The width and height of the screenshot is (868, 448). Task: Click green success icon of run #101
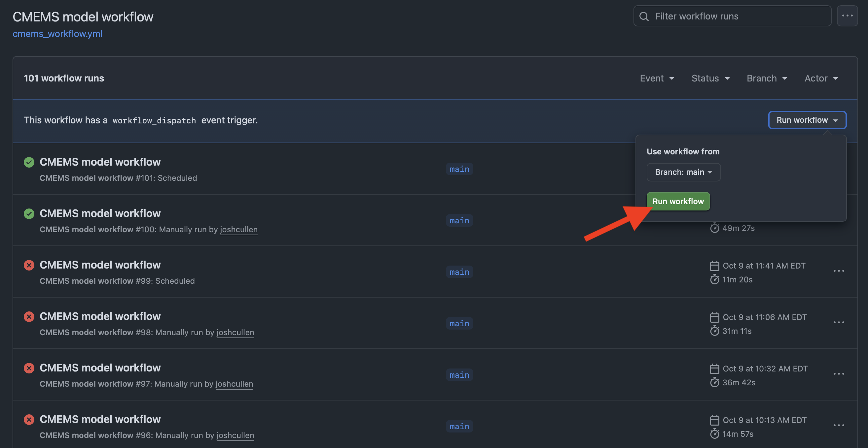click(x=29, y=162)
